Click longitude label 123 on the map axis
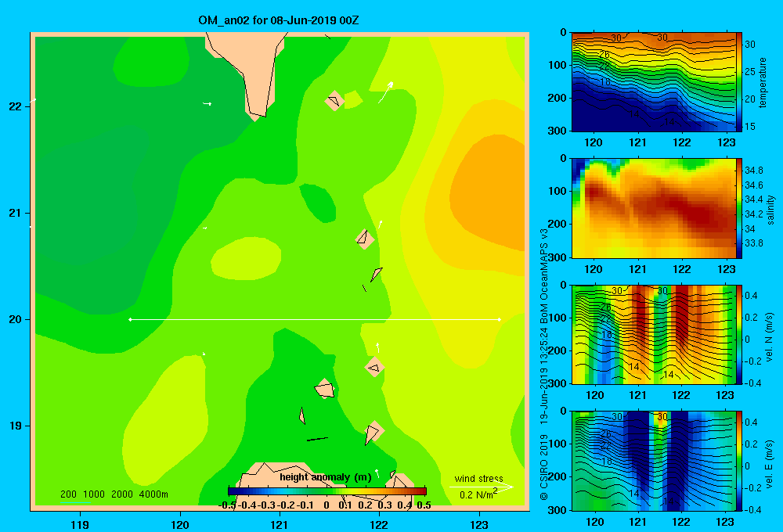783x532 pixels. point(479,524)
